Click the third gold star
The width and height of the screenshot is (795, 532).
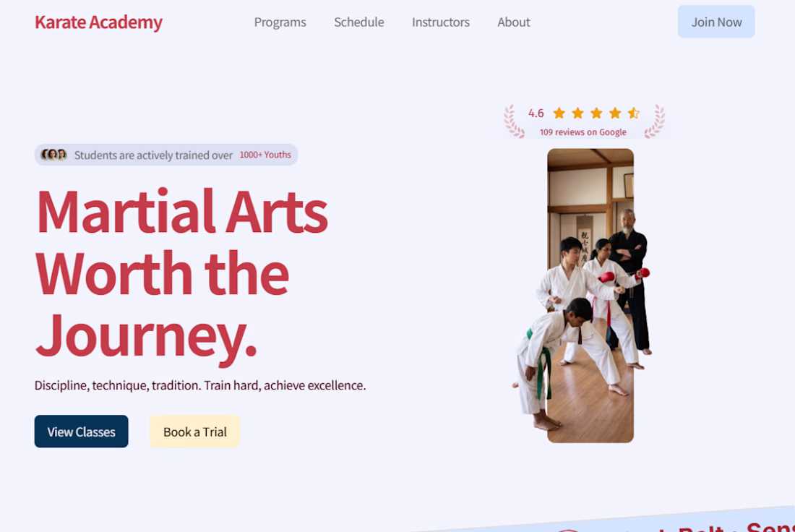(596, 113)
